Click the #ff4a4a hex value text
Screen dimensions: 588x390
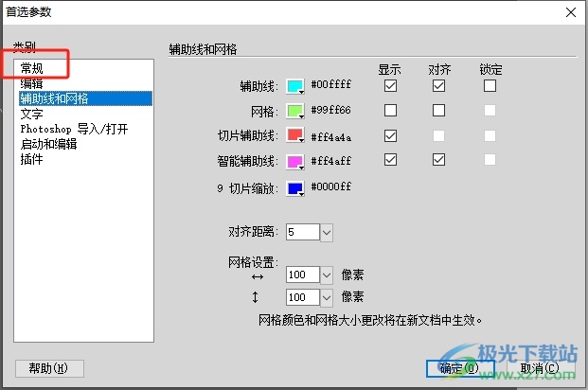click(331, 137)
